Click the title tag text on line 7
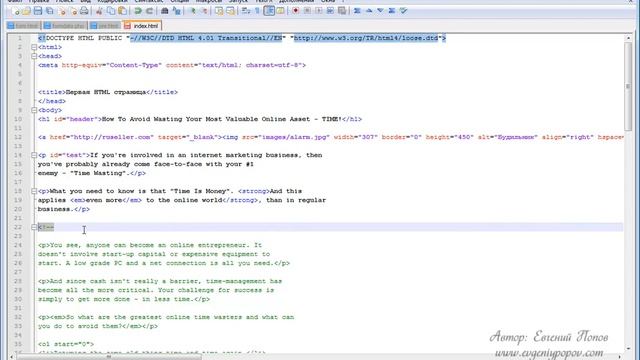 click(108, 92)
